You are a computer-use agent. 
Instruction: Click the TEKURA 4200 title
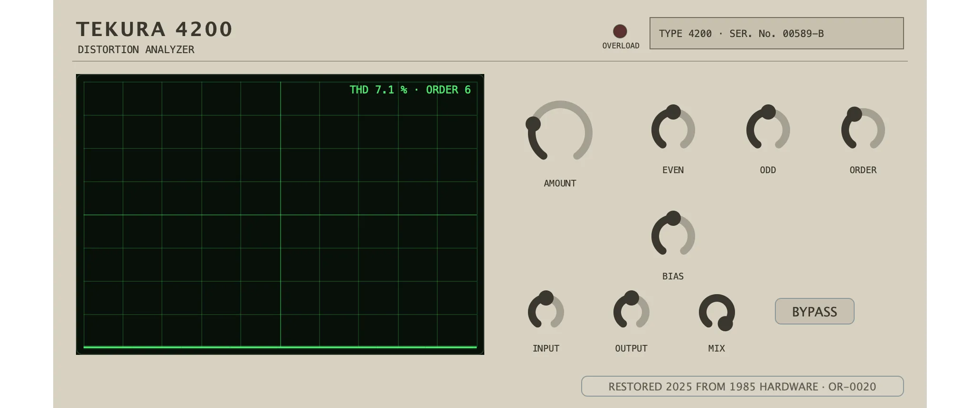pos(154,29)
